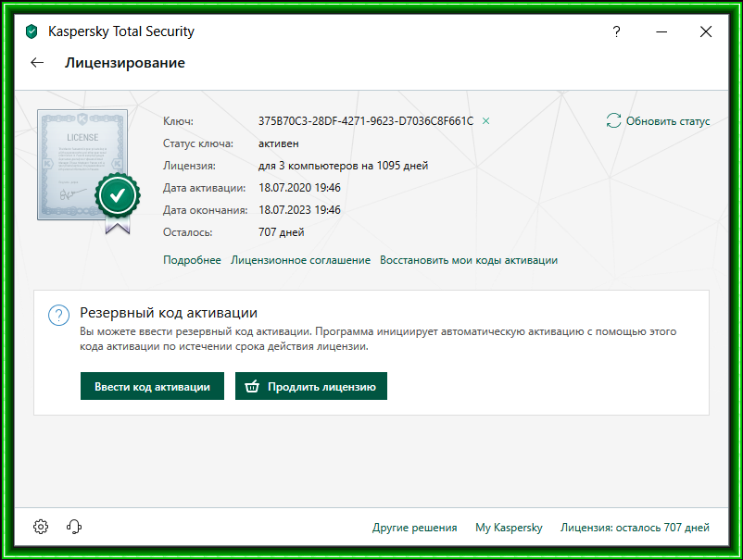Screen dimensions: 743x560
Task: Click the remaining value 707 дней
Action: click(x=282, y=232)
